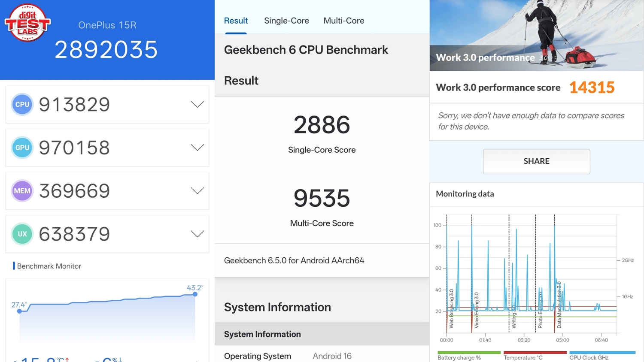
Task: Click the Work 3.0 score 14315
Action: (x=592, y=87)
